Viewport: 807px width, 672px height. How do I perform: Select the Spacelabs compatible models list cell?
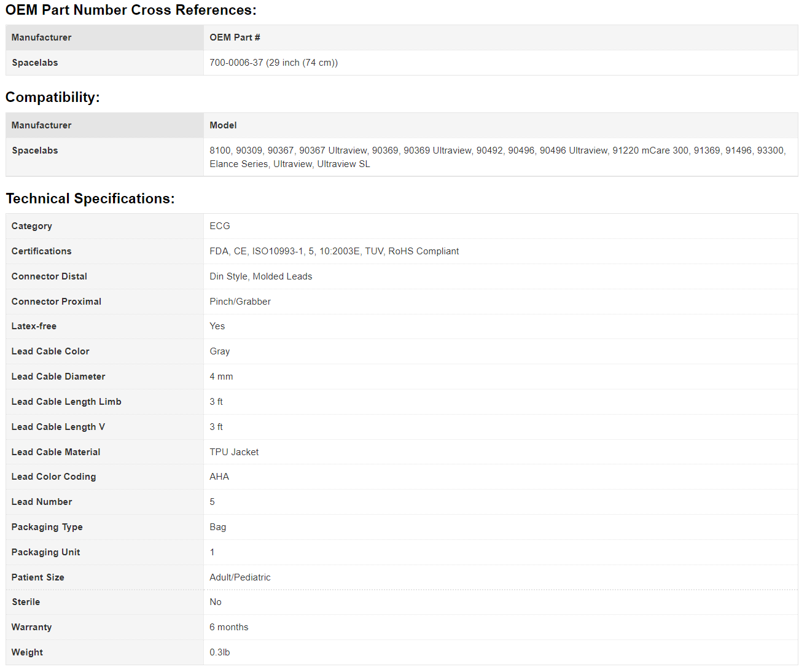pos(501,157)
